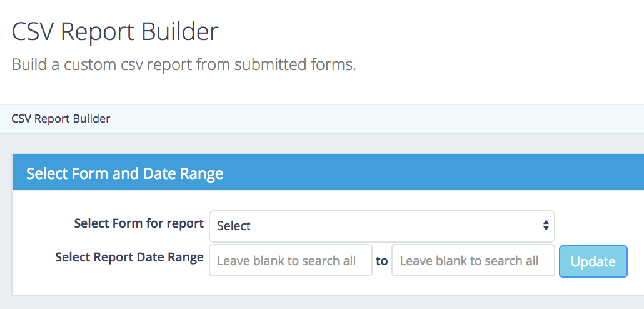Click the up-down arrows on the form selector

click(546, 226)
